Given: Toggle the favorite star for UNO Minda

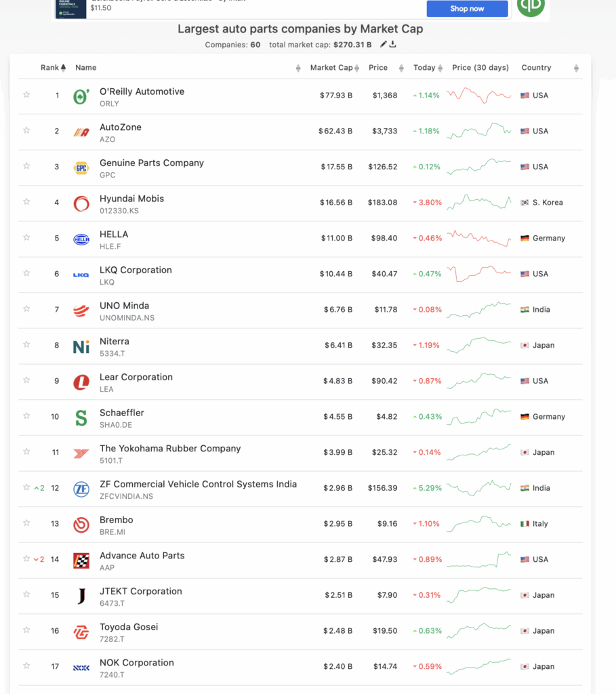Looking at the screenshot, I should click(x=26, y=308).
